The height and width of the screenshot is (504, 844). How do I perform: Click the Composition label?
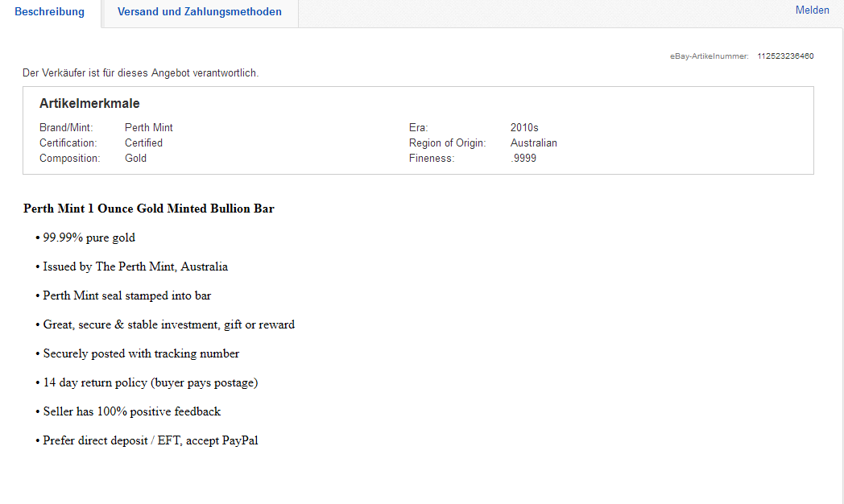click(x=70, y=158)
